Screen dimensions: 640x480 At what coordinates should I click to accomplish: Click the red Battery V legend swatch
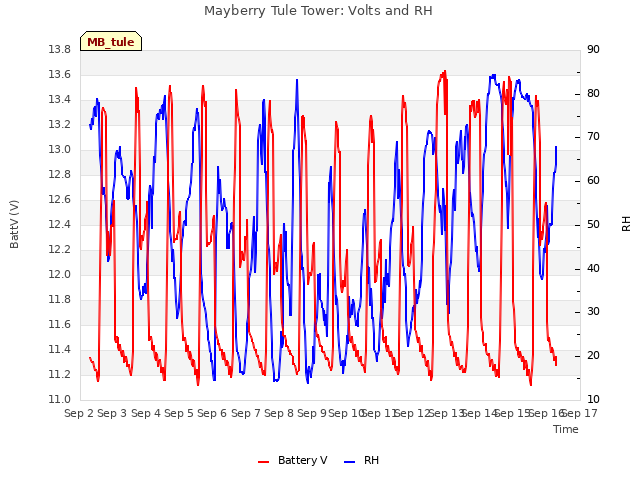tap(264, 461)
